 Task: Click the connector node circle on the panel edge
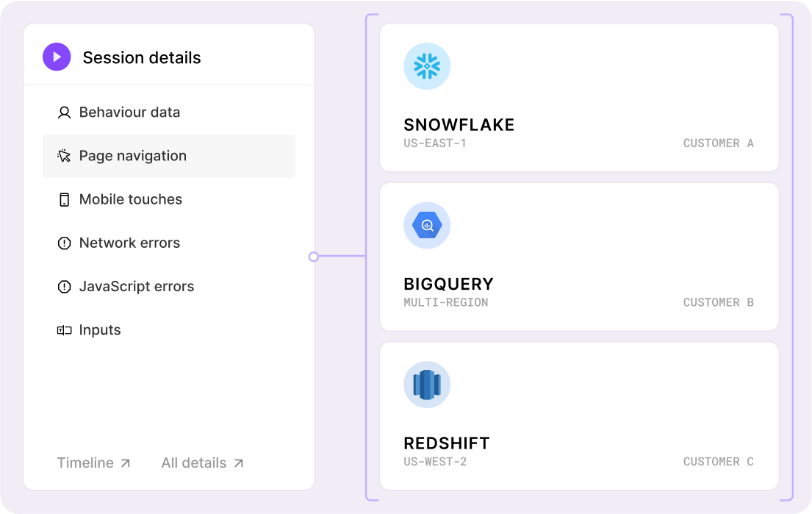314,257
